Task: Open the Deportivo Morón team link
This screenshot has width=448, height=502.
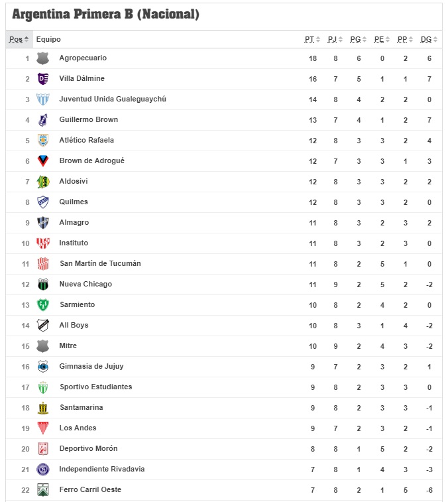Action: (x=88, y=448)
